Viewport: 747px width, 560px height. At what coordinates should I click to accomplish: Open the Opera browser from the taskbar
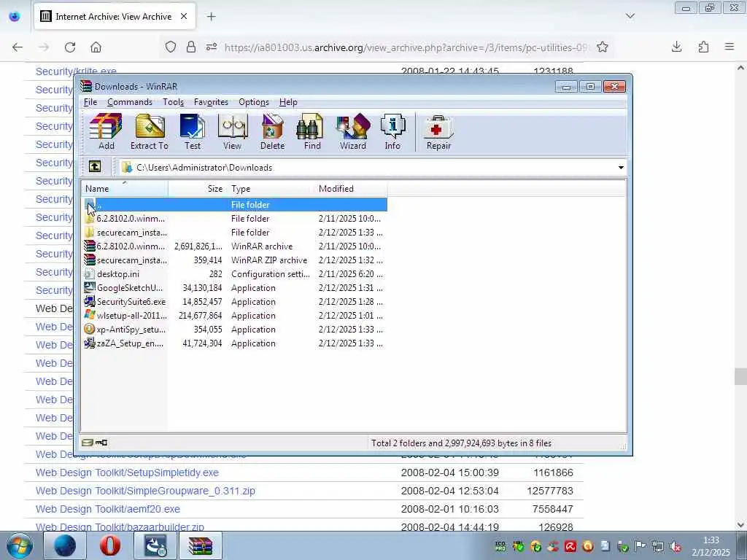110,545
